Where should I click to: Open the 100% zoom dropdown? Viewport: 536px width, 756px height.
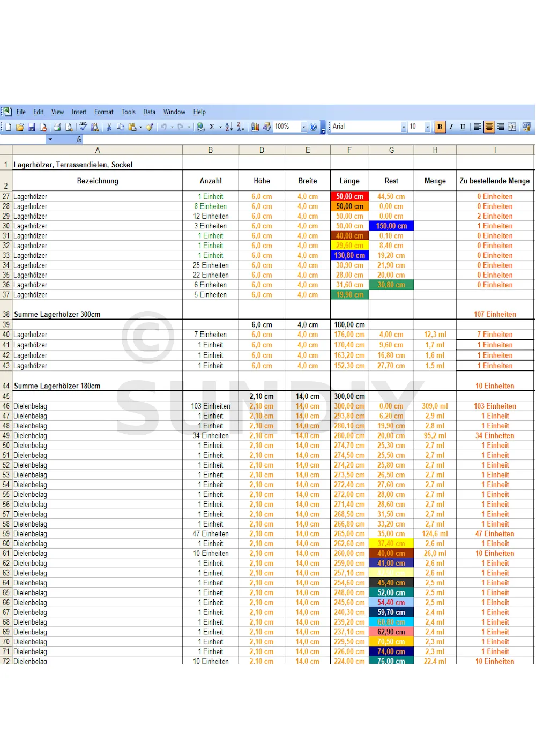point(304,127)
